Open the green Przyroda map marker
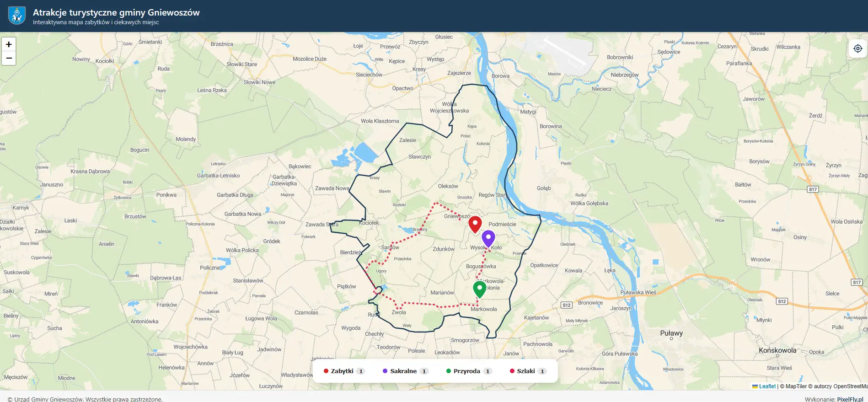This screenshot has width=868, height=402. click(x=479, y=289)
